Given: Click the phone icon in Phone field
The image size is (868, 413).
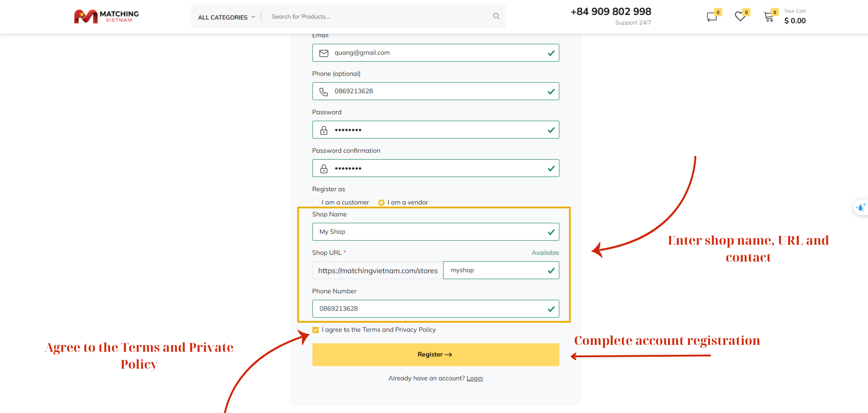Looking at the screenshot, I should pos(324,92).
